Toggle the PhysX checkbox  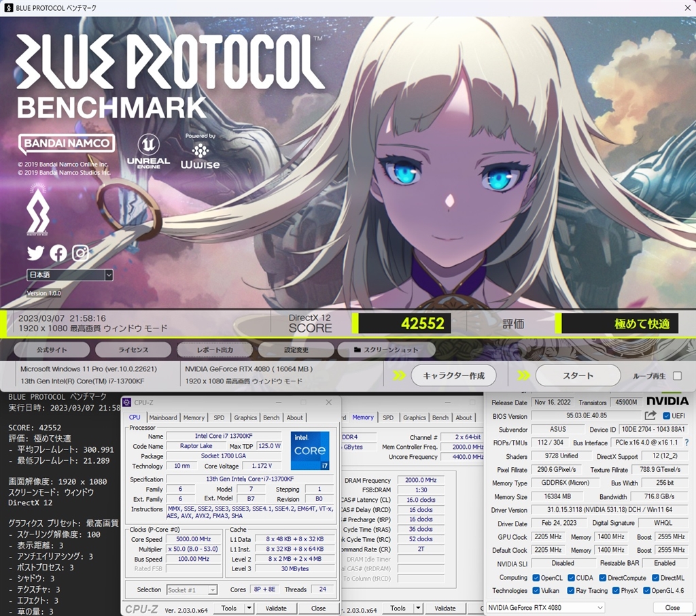click(x=616, y=591)
